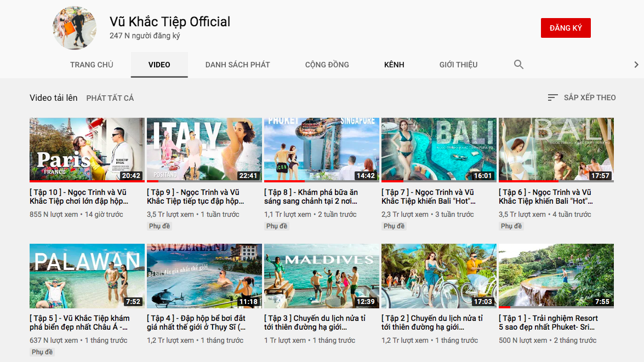The width and height of the screenshot is (644, 362).
Task: Click the Tập 8 video title link
Action: click(x=311, y=197)
